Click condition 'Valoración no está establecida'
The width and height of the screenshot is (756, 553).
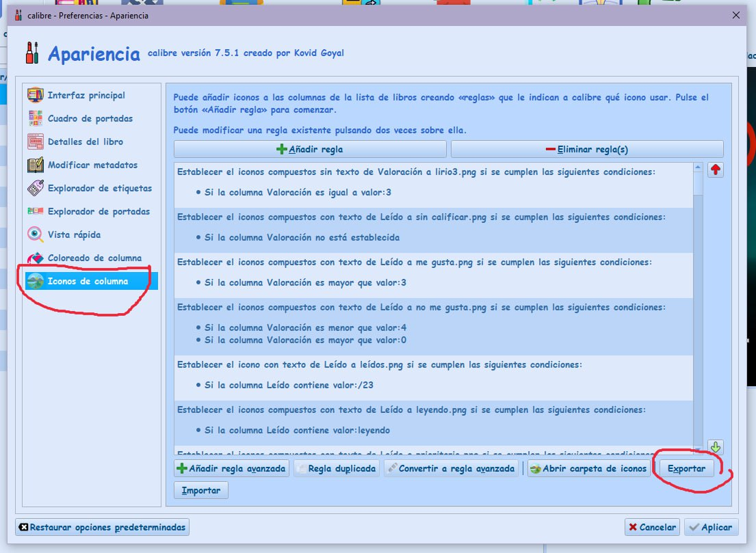tap(302, 237)
